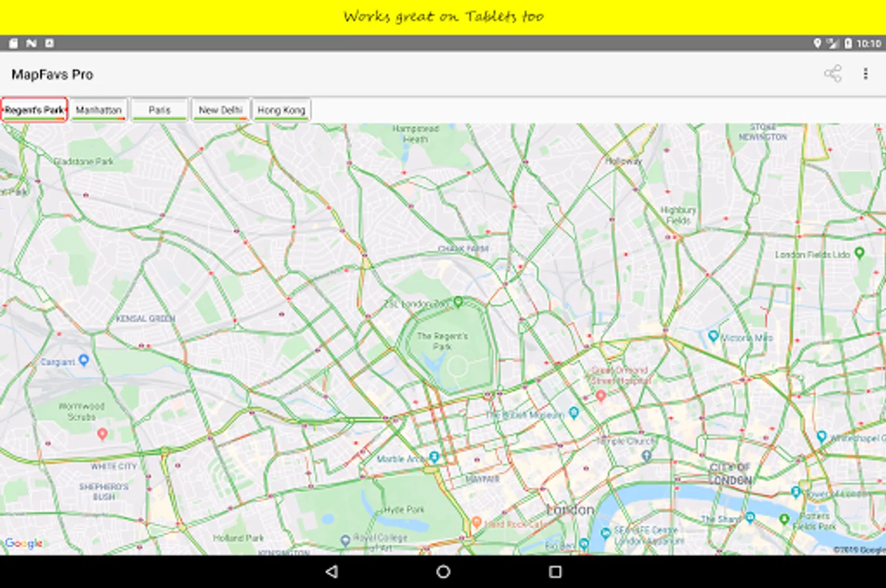Tap the Tower of London pin
Viewport: 886px width, 588px height.
796,491
